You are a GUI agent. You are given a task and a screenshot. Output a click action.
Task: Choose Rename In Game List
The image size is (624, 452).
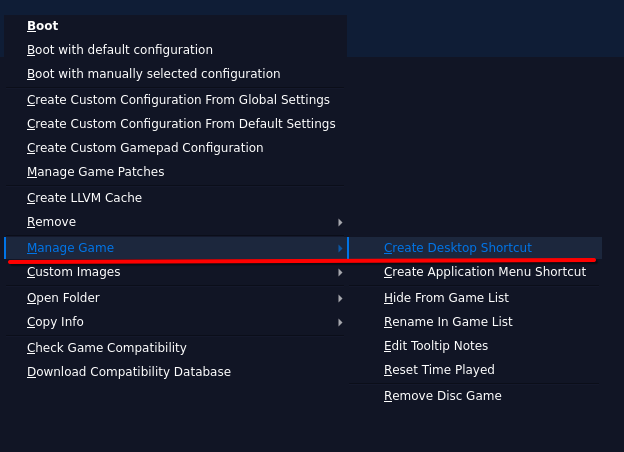coord(448,322)
